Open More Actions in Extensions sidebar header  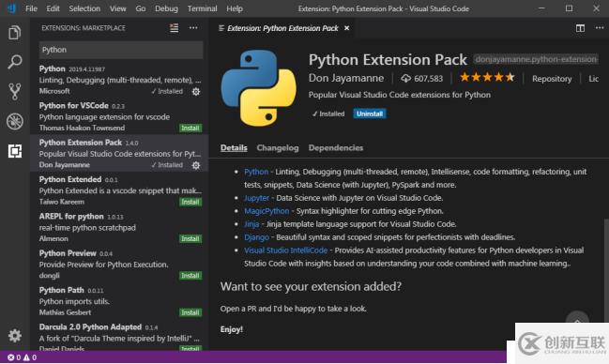193,28
